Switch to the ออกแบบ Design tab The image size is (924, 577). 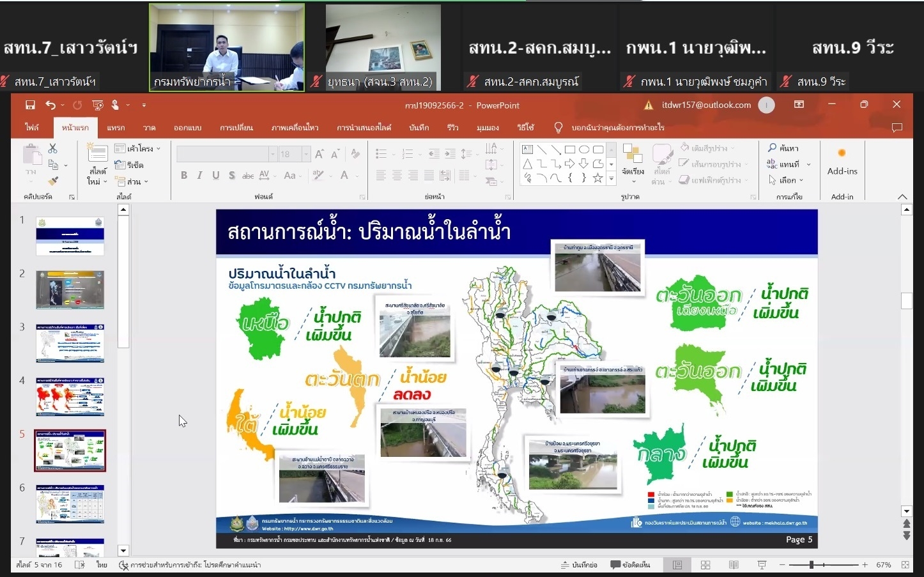click(187, 128)
